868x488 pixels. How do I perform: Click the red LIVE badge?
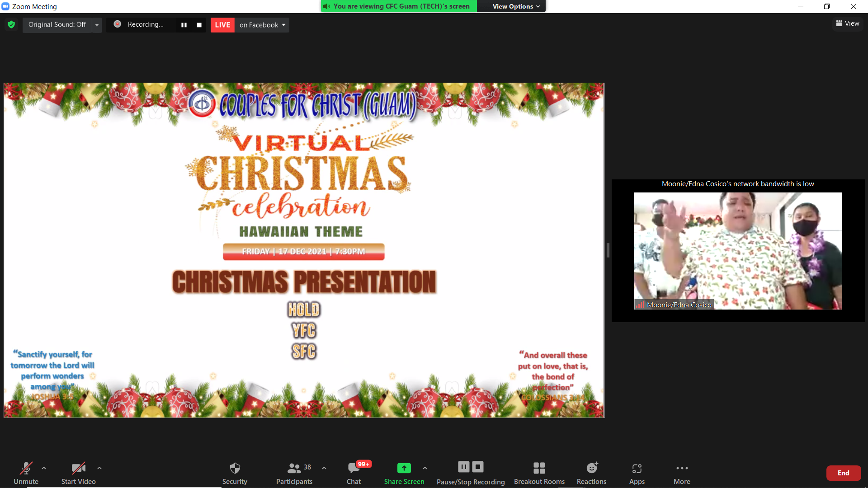click(222, 25)
